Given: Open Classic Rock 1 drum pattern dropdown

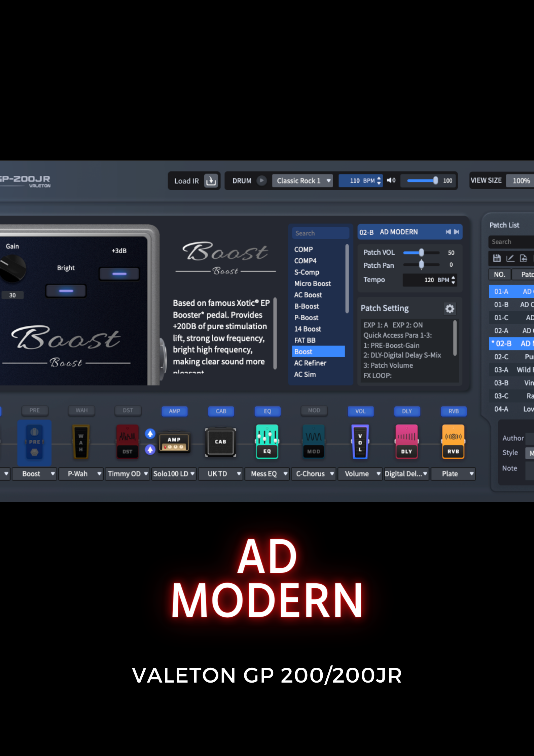Looking at the screenshot, I should [x=302, y=181].
